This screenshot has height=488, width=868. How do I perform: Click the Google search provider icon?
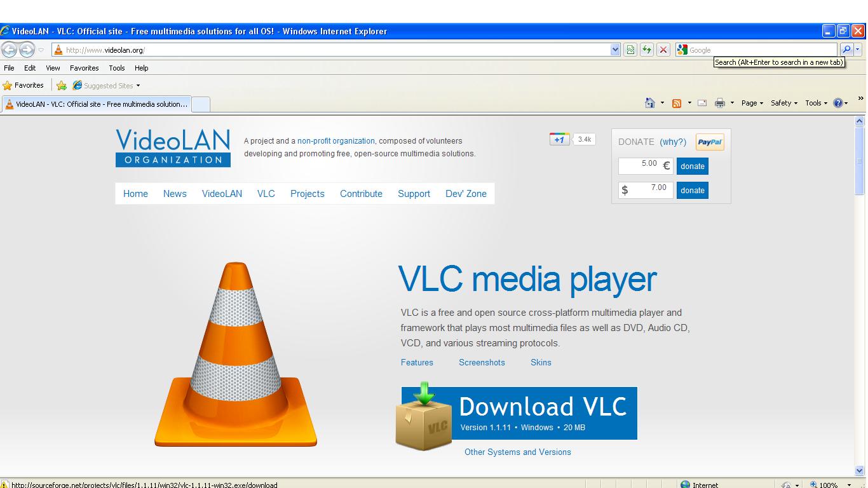[x=682, y=50]
